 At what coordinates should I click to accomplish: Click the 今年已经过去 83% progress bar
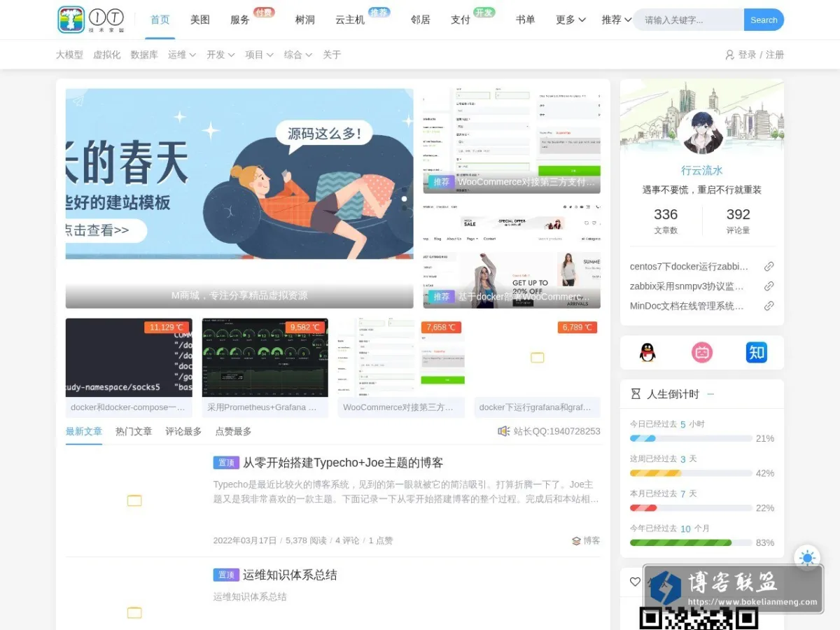(691, 542)
